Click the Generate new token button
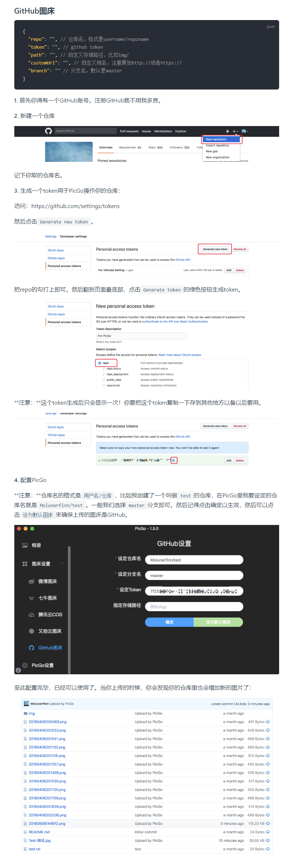Screen dimensions: 287x868 click(x=215, y=249)
